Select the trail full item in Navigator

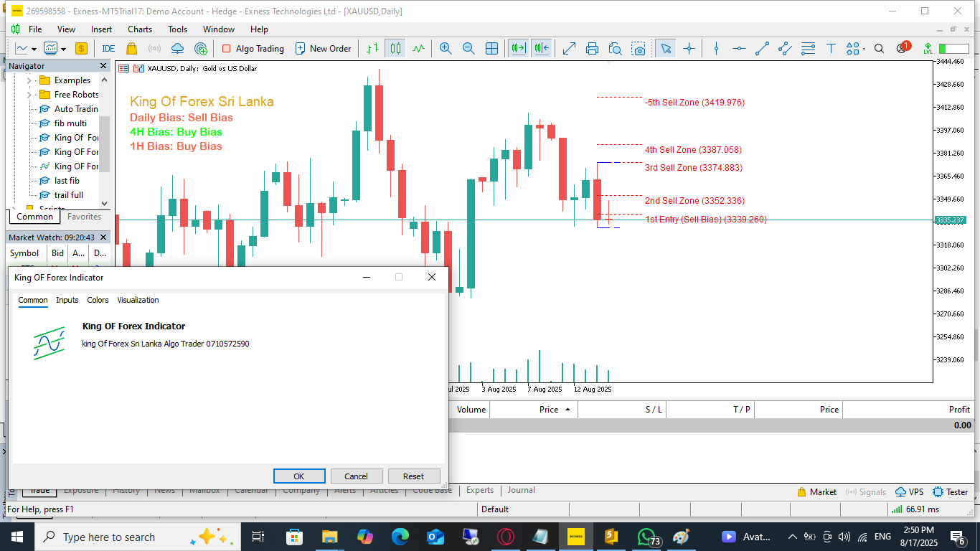tap(69, 195)
